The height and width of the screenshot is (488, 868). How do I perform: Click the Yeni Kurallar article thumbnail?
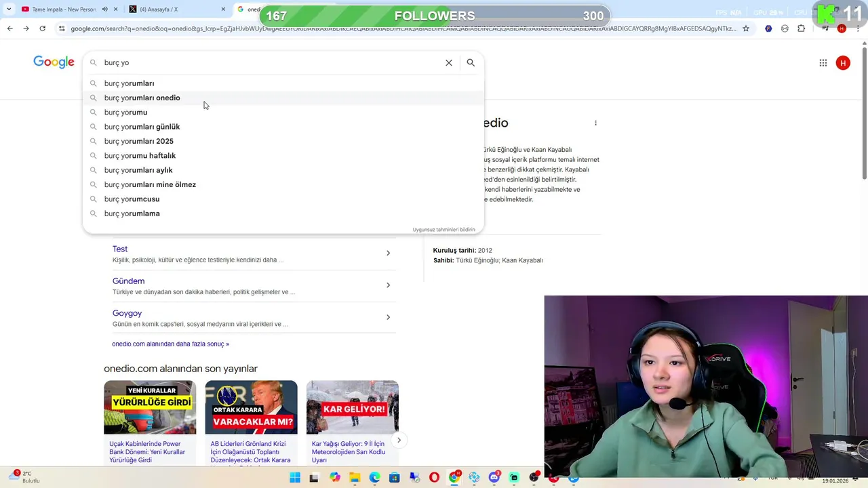coord(150,407)
